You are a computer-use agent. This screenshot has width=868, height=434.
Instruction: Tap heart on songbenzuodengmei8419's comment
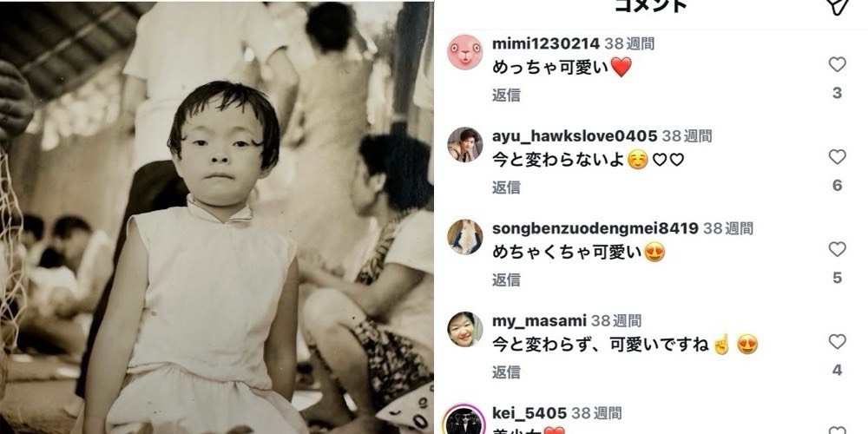837,250
